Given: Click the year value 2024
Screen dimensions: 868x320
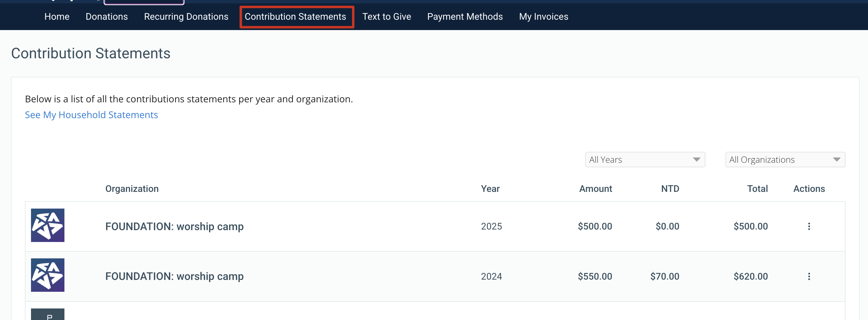Looking at the screenshot, I should tap(491, 276).
